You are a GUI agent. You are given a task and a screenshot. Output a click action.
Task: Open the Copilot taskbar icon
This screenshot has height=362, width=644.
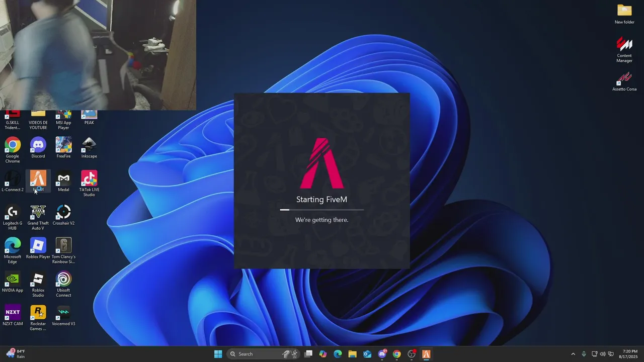coord(323,354)
